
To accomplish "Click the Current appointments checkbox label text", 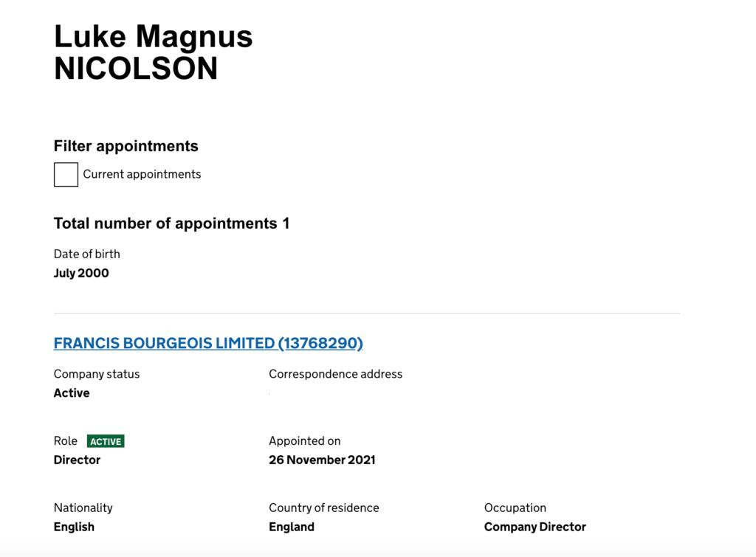I will [x=142, y=174].
